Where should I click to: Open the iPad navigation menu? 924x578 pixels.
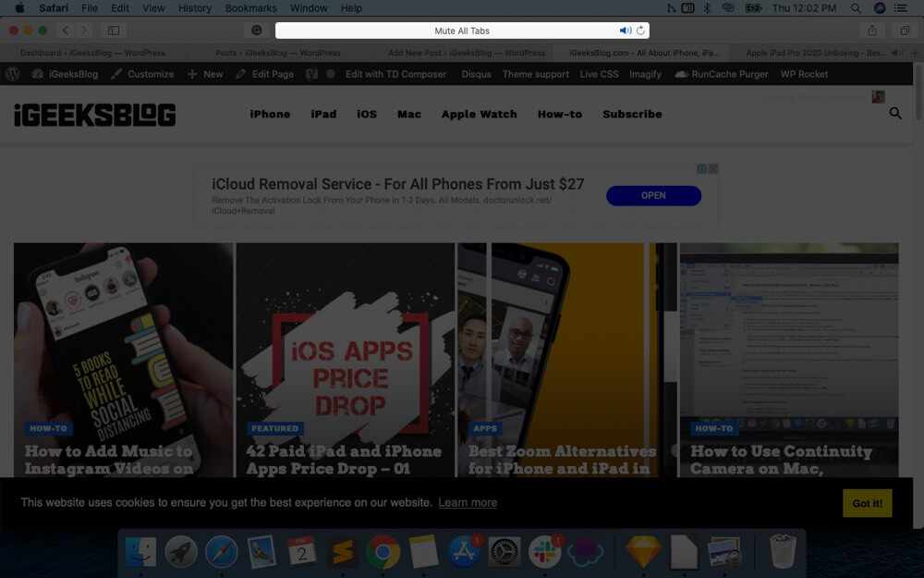[x=323, y=114]
